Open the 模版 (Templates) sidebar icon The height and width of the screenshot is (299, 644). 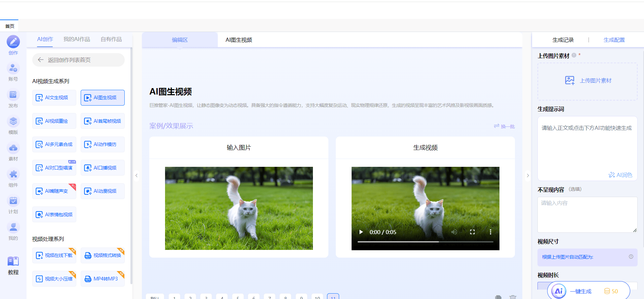(x=13, y=121)
